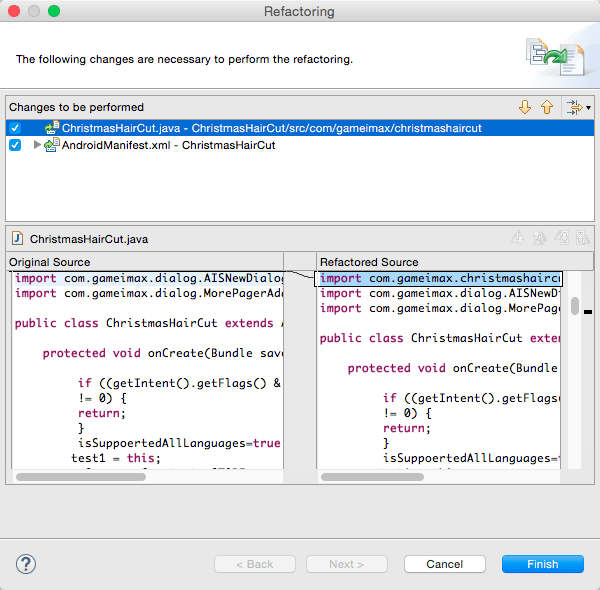This screenshot has height=590, width=600.
Task: Open the Help question mark button
Action: tap(26, 564)
